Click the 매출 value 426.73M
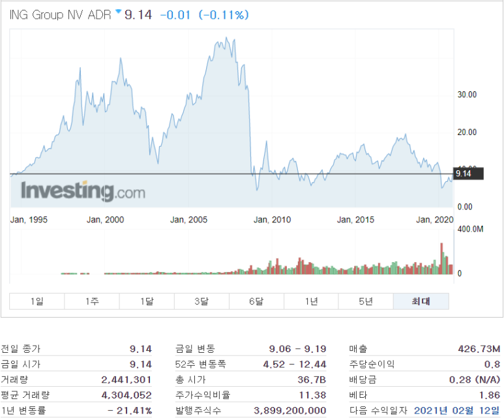The width and height of the screenshot is (504, 420). pos(479,349)
